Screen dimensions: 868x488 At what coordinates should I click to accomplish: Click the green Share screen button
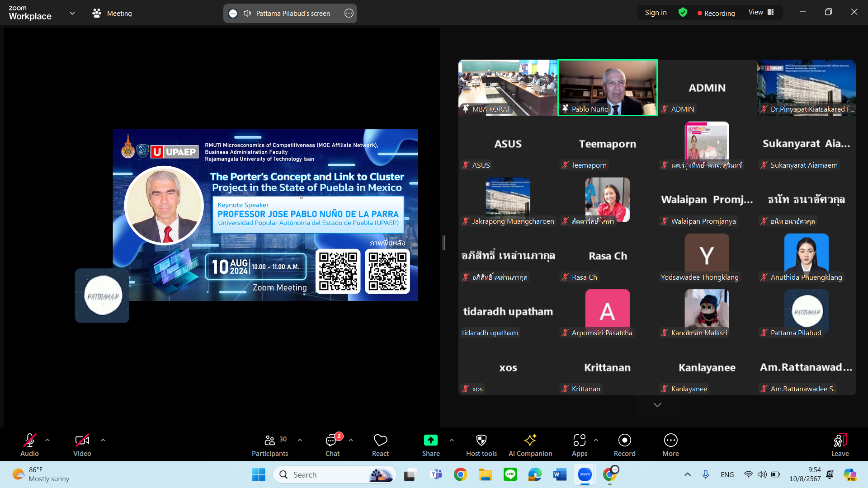click(x=431, y=445)
